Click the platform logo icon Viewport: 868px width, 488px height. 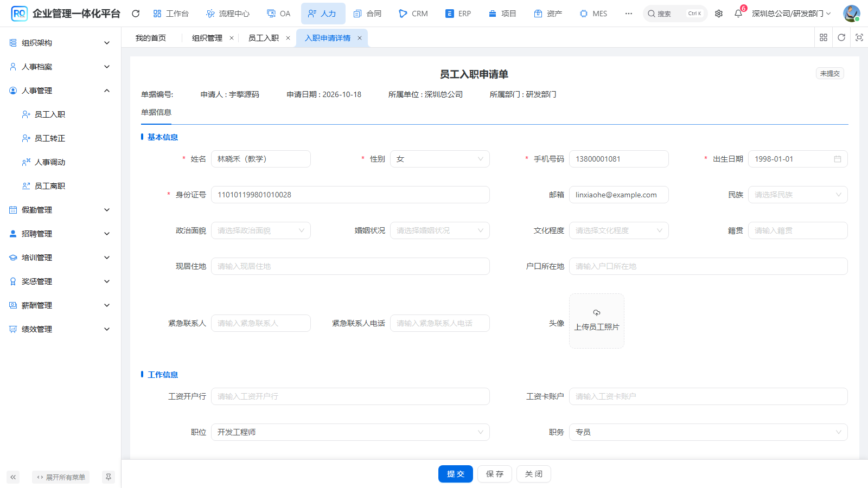point(19,14)
